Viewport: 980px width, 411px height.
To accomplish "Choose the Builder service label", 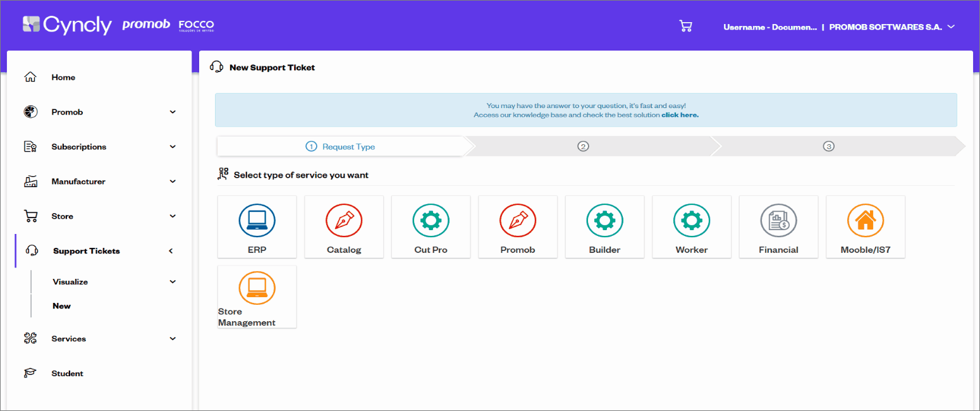I will [605, 250].
